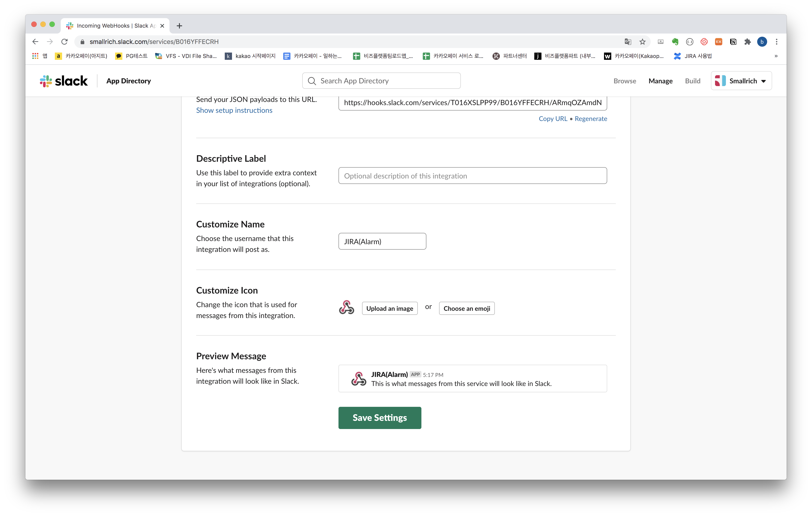Open the Chrome profile avatar
812x516 pixels.
(x=762, y=42)
